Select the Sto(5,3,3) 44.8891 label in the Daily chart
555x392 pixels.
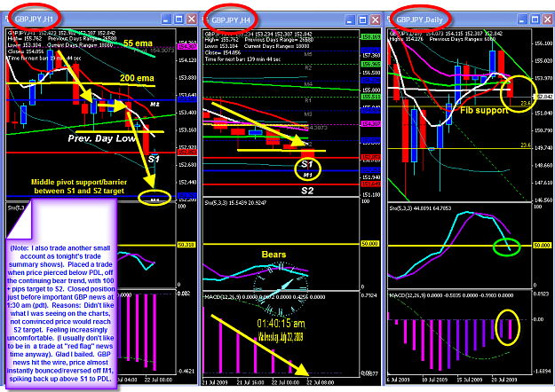[420, 208]
